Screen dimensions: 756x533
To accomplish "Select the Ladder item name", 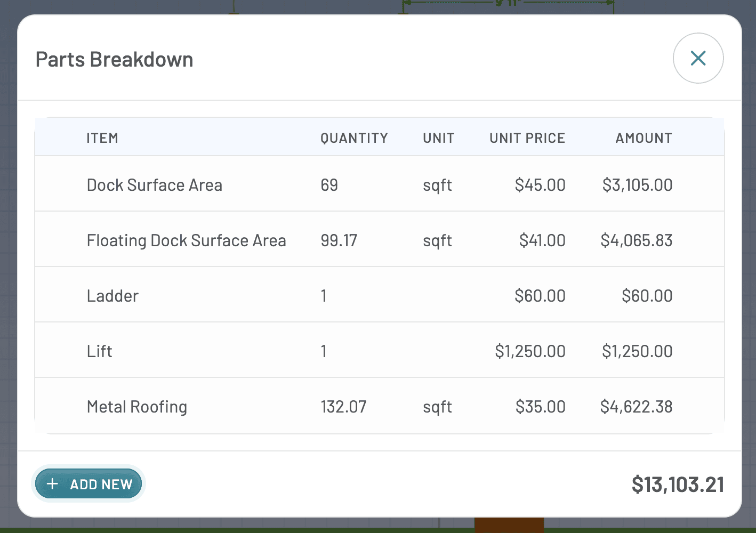I will click(112, 296).
